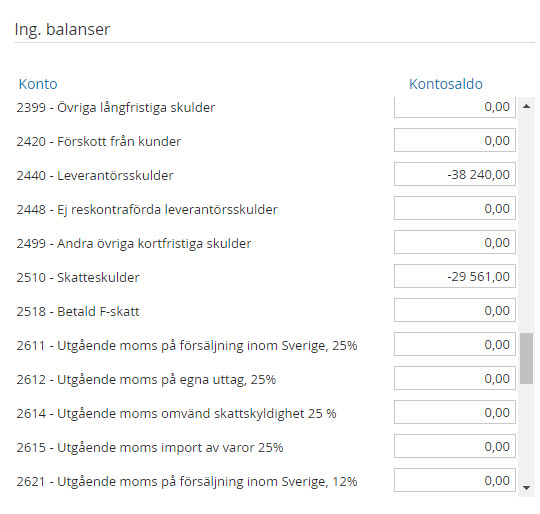The height and width of the screenshot is (514, 540).
Task: Sort by the Konto column header
Action: (x=38, y=84)
